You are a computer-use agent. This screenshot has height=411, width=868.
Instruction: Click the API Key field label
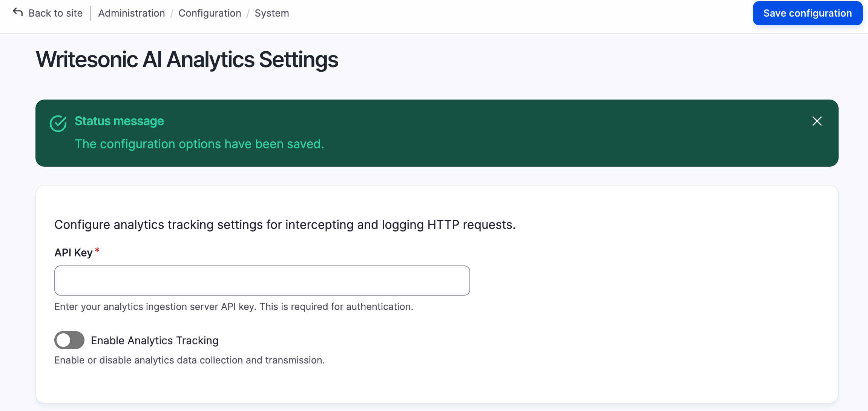point(73,253)
